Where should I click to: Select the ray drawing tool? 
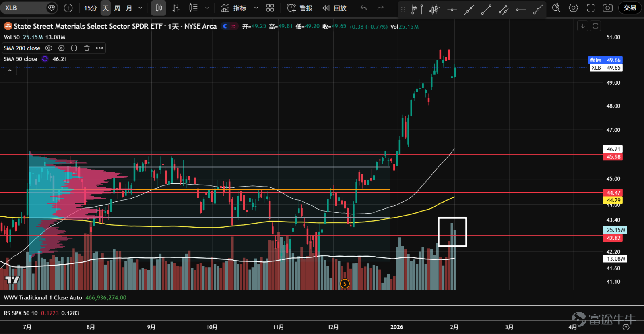(538, 9)
